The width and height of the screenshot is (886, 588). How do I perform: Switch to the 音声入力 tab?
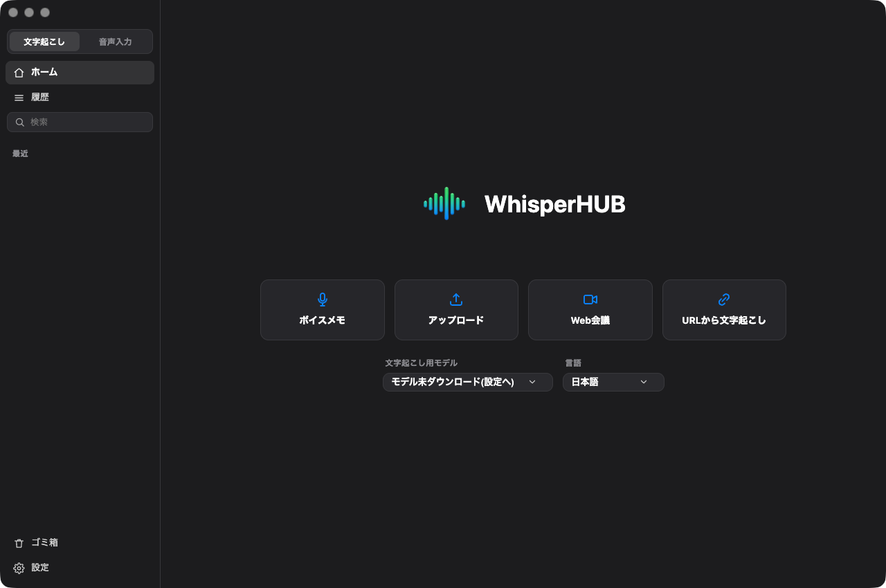coord(115,42)
